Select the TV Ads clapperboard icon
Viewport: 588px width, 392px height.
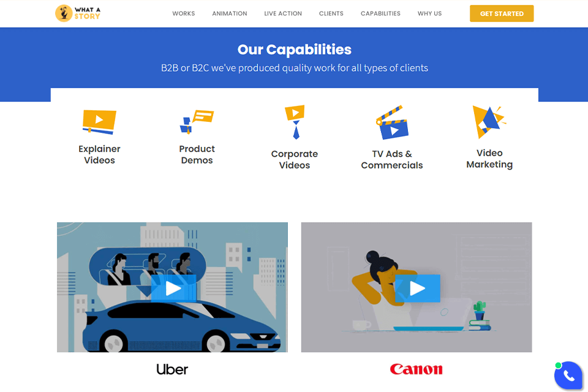(392, 123)
